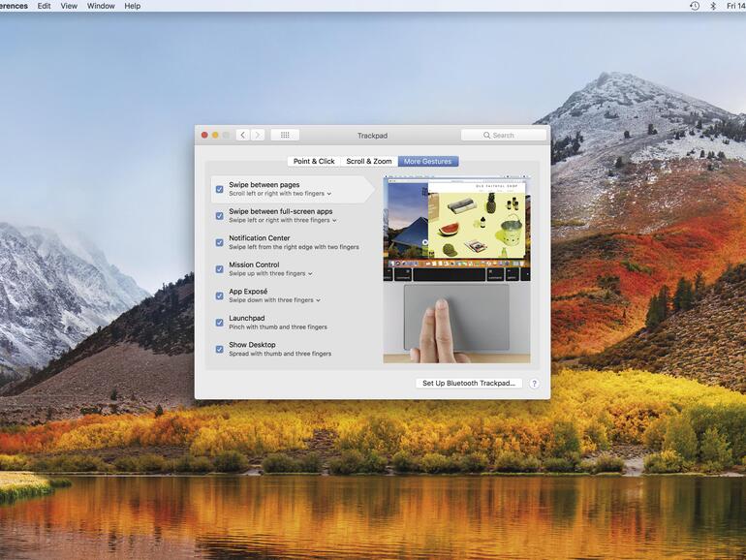This screenshot has width=746, height=560.
Task: Open 'Swipe up with three fingers' dropdown
Action: click(x=270, y=273)
